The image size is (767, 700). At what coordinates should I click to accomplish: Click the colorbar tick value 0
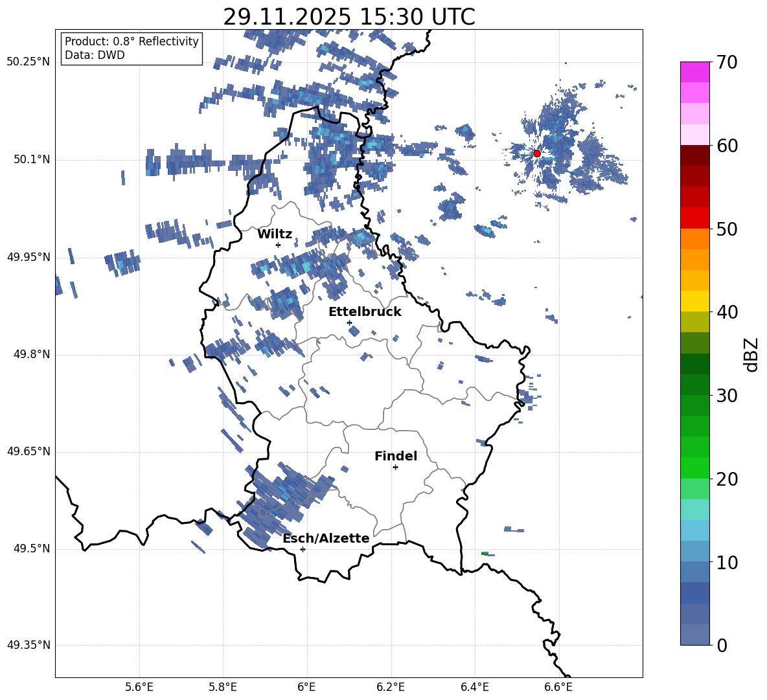coord(722,645)
